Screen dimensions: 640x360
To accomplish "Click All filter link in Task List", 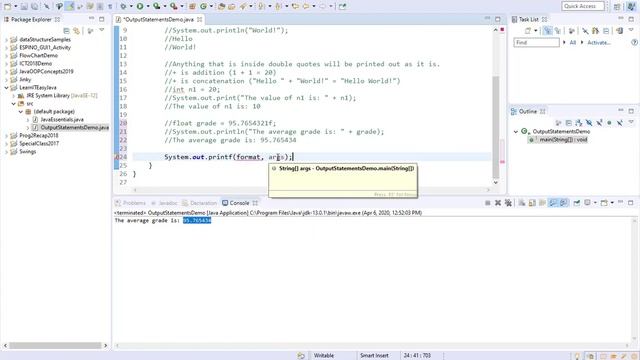I will coord(573,42).
